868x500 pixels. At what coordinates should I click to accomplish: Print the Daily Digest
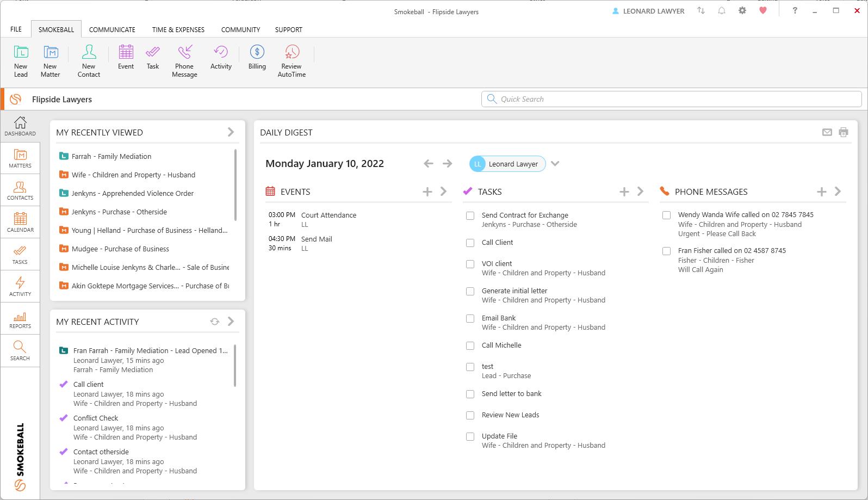[x=844, y=132]
